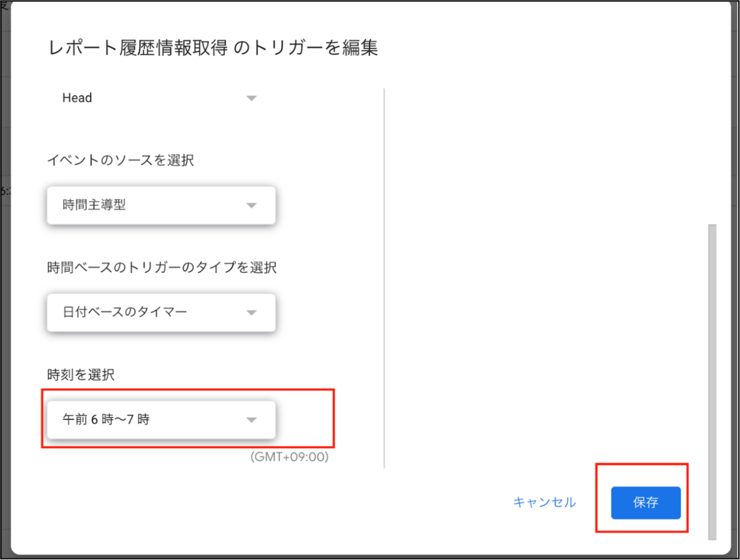Click the arrow icon on 日付ベースのタイマー dropdown
740x560 pixels.
[251, 313]
